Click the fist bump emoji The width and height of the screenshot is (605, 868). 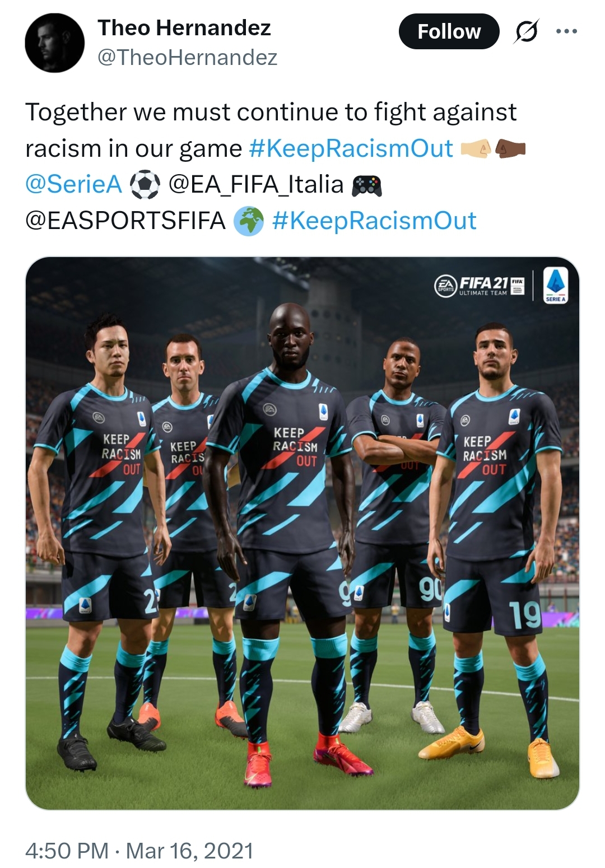click(x=493, y=149)
